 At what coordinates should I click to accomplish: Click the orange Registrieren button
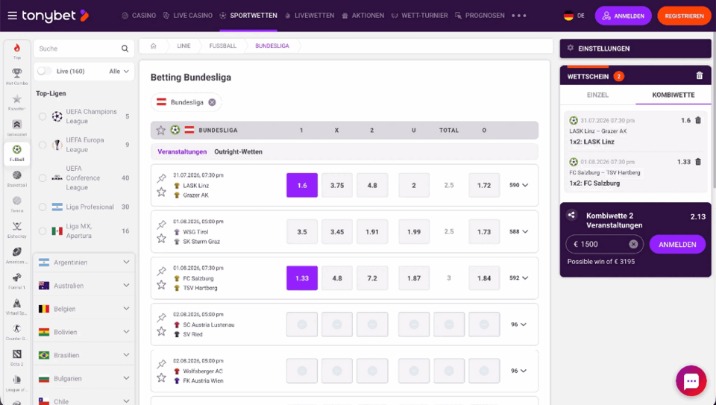click(x=684, y=16)
